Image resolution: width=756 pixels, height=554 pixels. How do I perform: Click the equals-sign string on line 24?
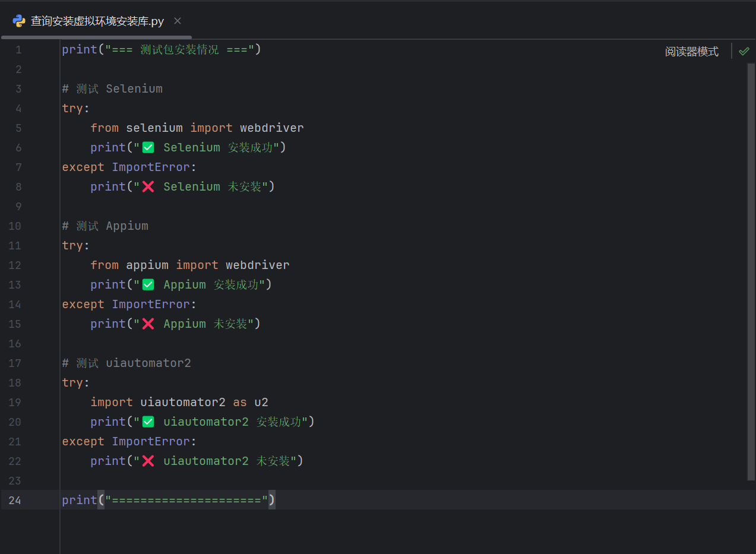(x=186, y=501)
